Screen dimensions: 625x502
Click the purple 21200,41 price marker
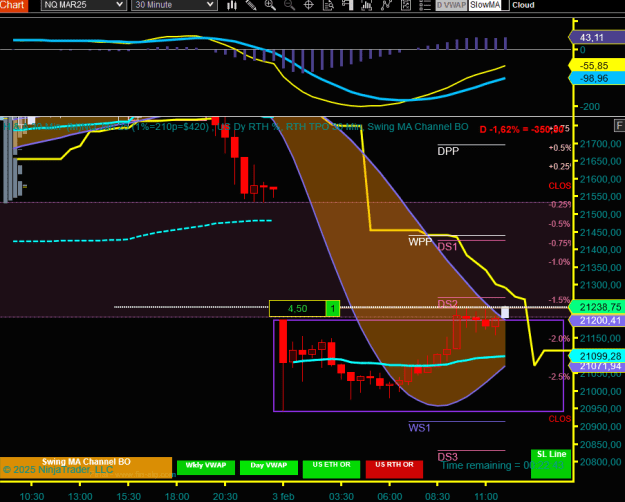click(597, 320)
